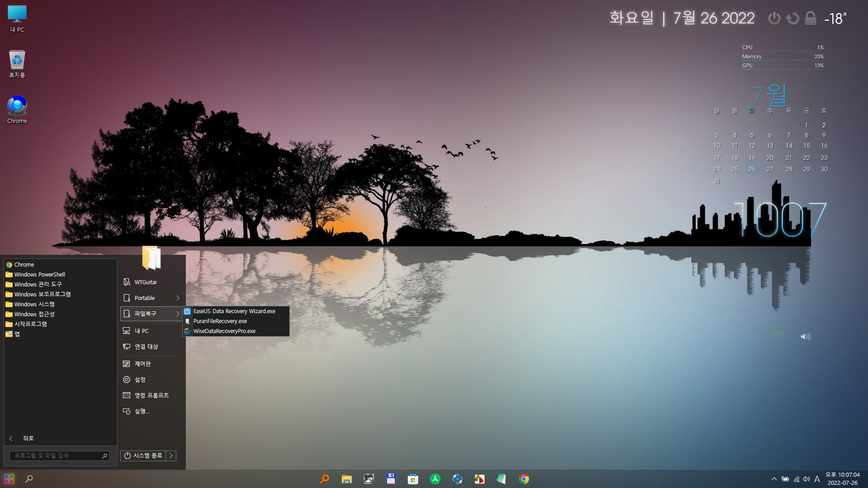Open Chrome from the taskbar

[x=524, y=479]
